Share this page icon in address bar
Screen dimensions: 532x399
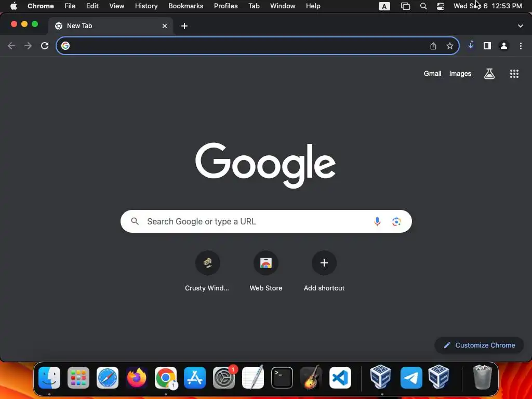click(433, 46)
